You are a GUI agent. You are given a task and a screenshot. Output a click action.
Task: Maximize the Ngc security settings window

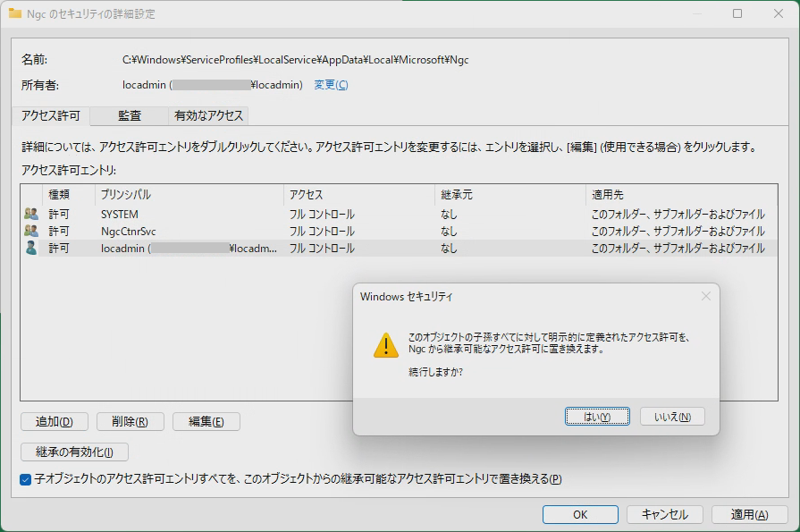point(737,13)
